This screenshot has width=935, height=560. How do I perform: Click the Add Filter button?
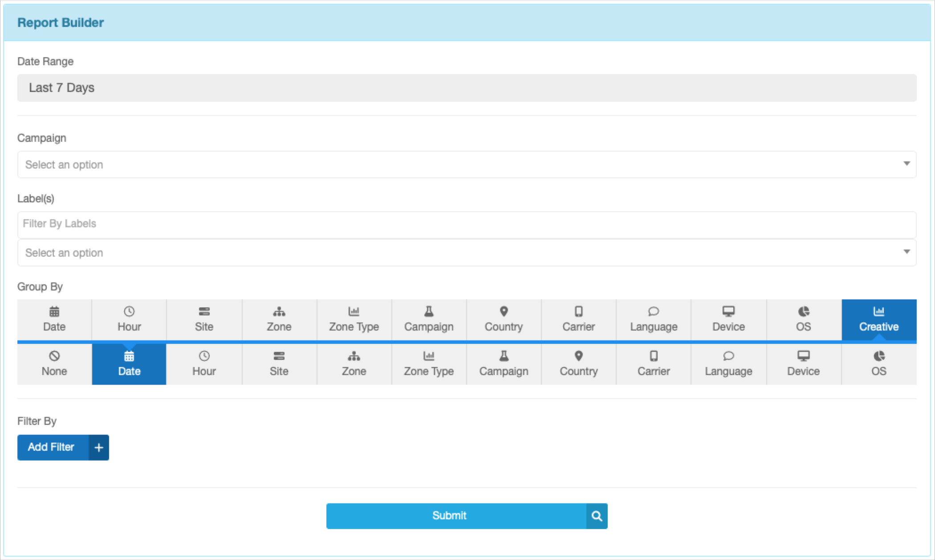52,447
